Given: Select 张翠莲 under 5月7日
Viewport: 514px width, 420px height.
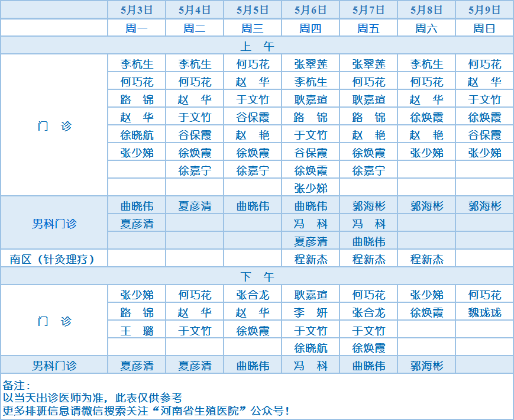Looking at the screenshot, I should [x=368, y=64].
